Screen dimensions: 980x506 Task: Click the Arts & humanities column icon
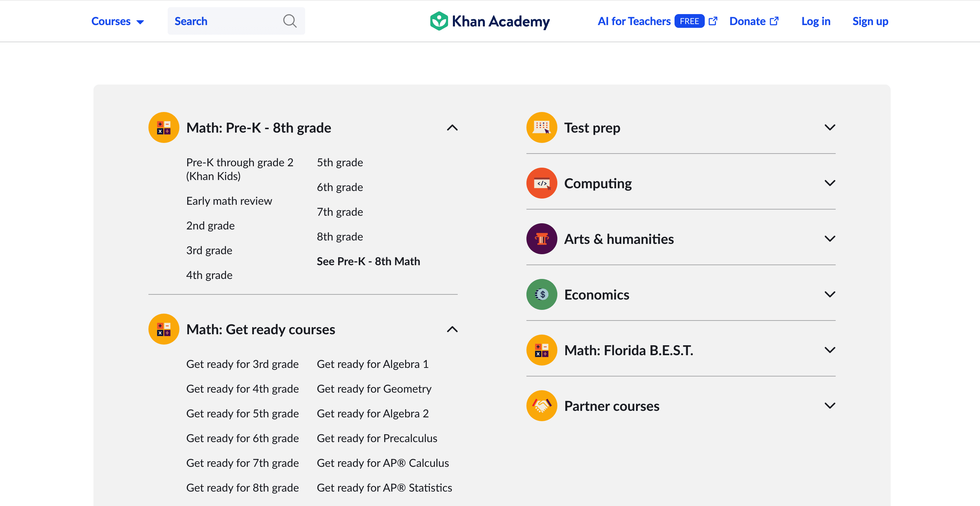pos(541,238)
